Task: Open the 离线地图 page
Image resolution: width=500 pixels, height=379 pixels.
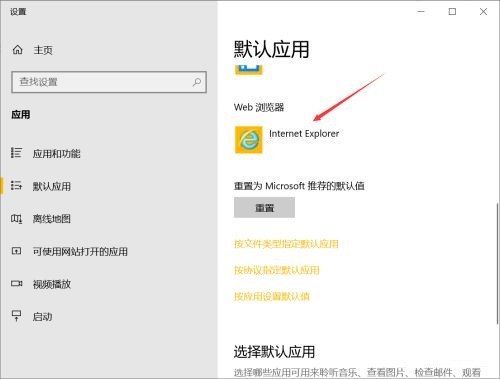Action: coord(52,219)
